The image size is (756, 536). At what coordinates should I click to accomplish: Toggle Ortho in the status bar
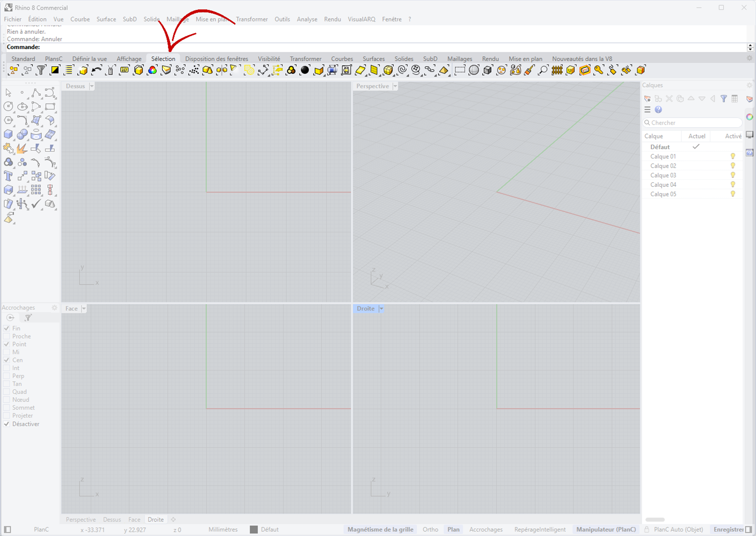click(x=430, y=530)
